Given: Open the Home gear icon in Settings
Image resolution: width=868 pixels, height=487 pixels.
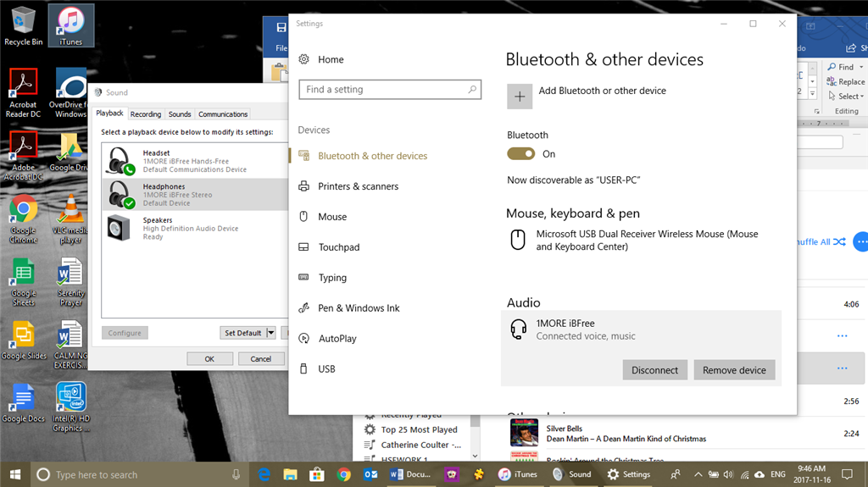Looking at the screenshot, I should pyautogui.click(x=304, y=59).
